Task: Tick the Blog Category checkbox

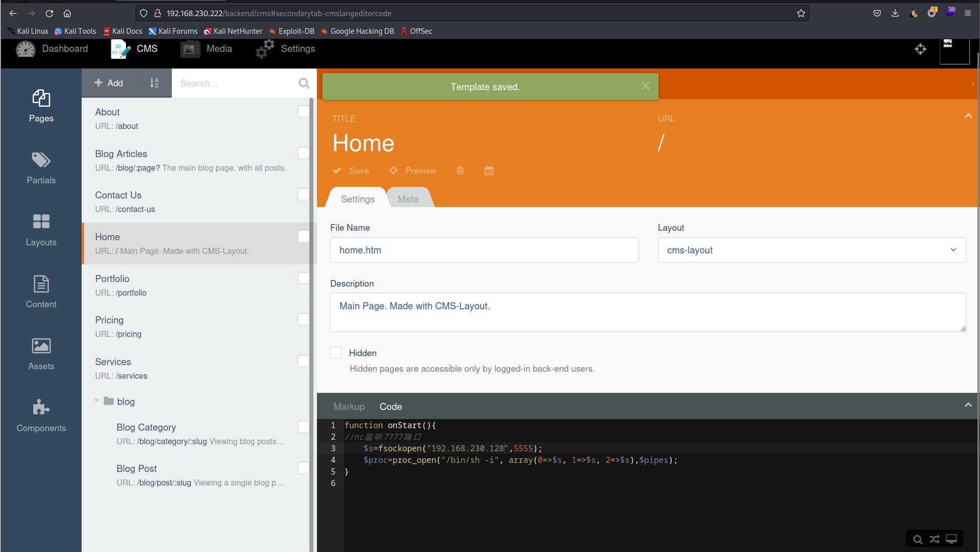Action: (304, 427)
